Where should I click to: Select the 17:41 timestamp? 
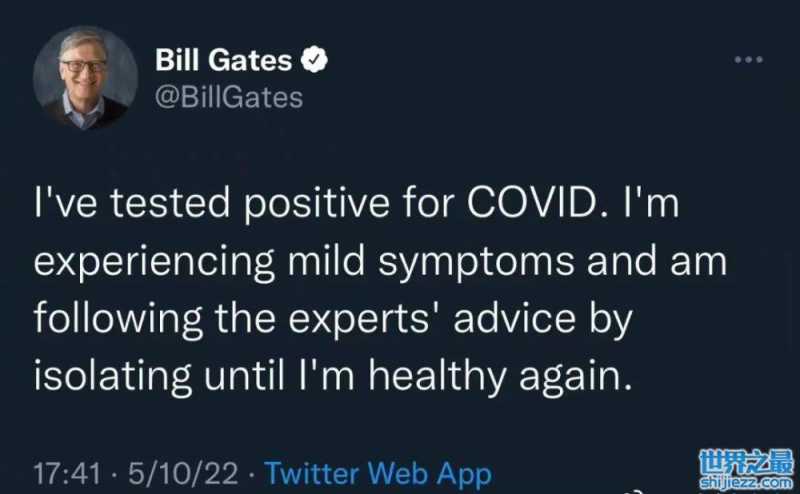(x=65, y=472)
